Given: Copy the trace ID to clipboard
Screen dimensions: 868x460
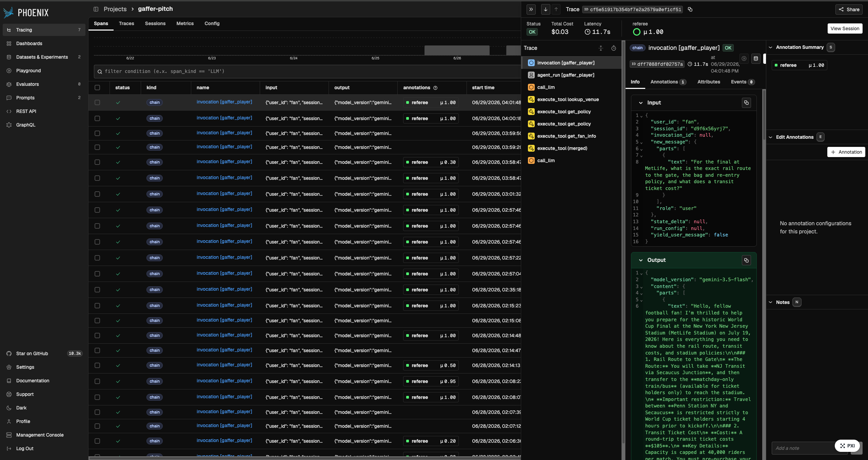Looking at the screenshot, I should 690,9.
